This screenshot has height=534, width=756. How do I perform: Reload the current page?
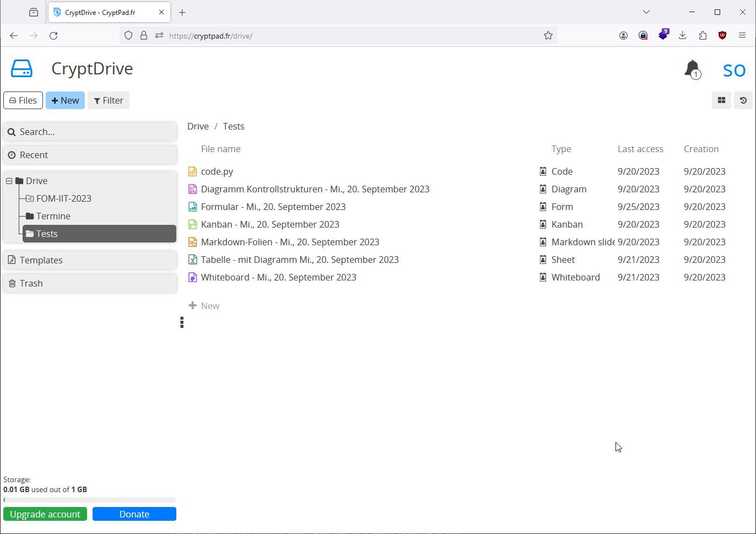tap(53, 36)
